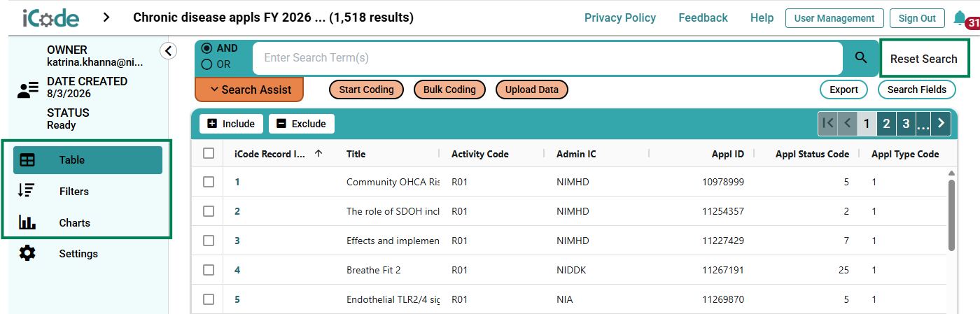This screenshot has width=980, height=314.
Task: Select the AND radio option
Action: (207, 48)
